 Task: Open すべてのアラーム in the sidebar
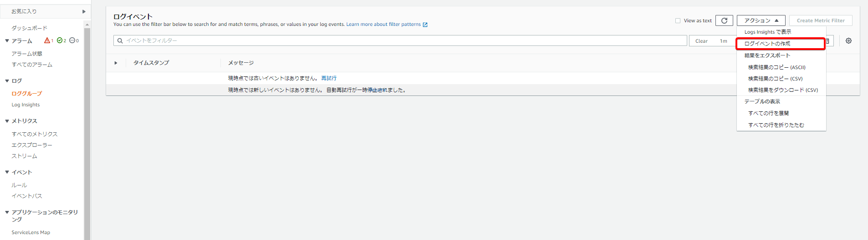[x=32, y=65]
